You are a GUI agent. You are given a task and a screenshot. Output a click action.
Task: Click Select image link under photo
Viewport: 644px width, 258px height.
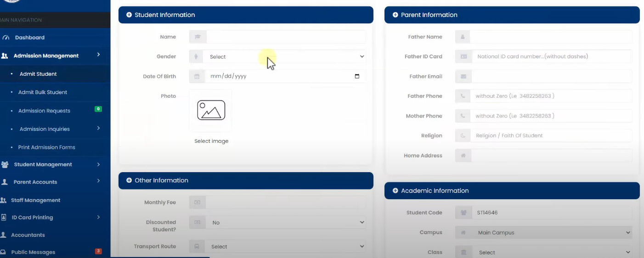coord(211,141)
